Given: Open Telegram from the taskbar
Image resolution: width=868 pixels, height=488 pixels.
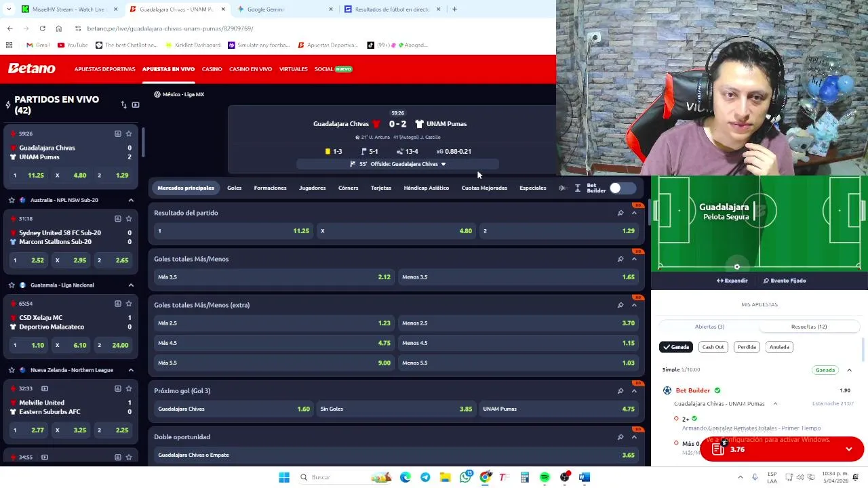Looking at the screenshot, I should (425, 477).
